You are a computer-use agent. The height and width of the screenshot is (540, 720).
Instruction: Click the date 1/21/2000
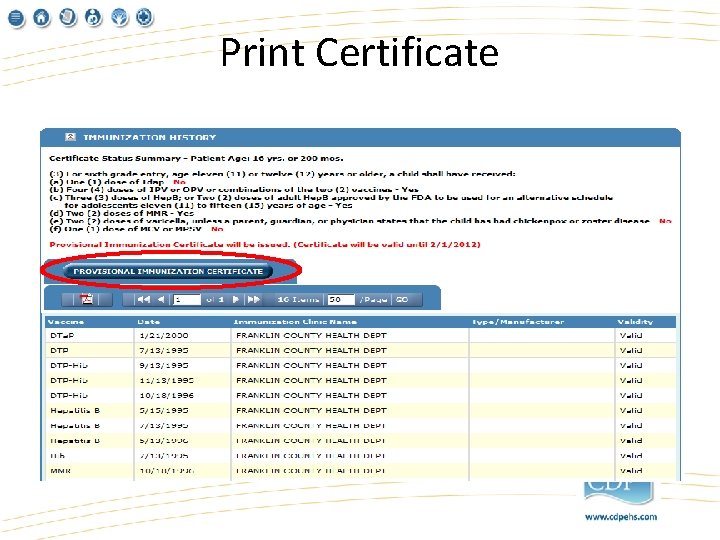pyautogui.click(x=164, y=335)
